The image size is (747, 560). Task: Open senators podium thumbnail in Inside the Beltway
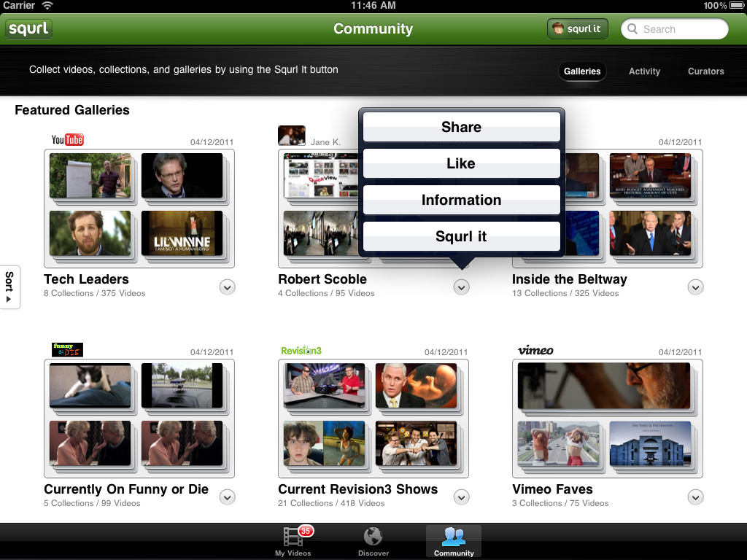tap(650, 233)
